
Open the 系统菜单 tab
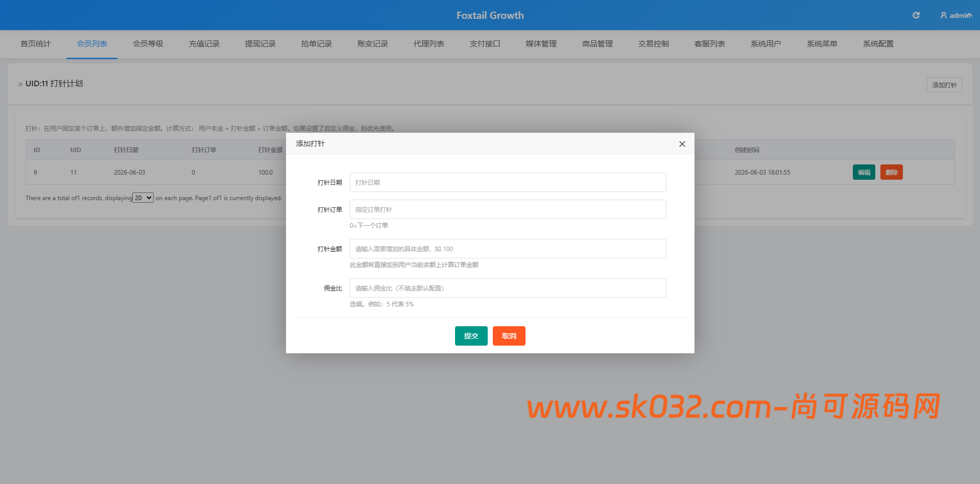point(822,44)
